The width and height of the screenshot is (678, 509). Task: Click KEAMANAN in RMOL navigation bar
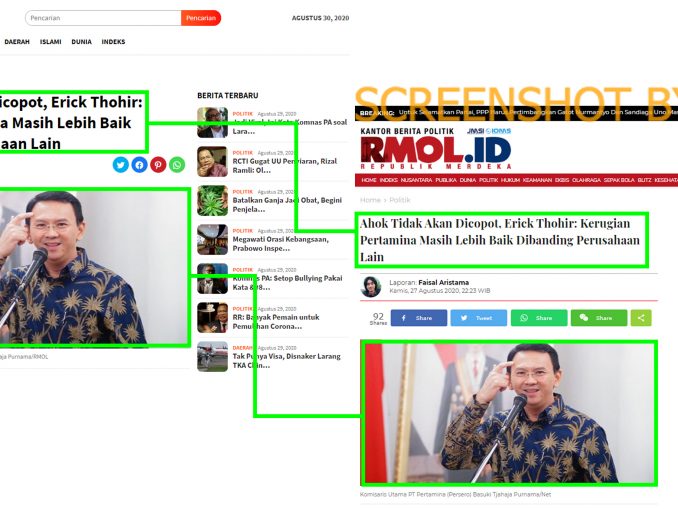[x=537, y=180]
